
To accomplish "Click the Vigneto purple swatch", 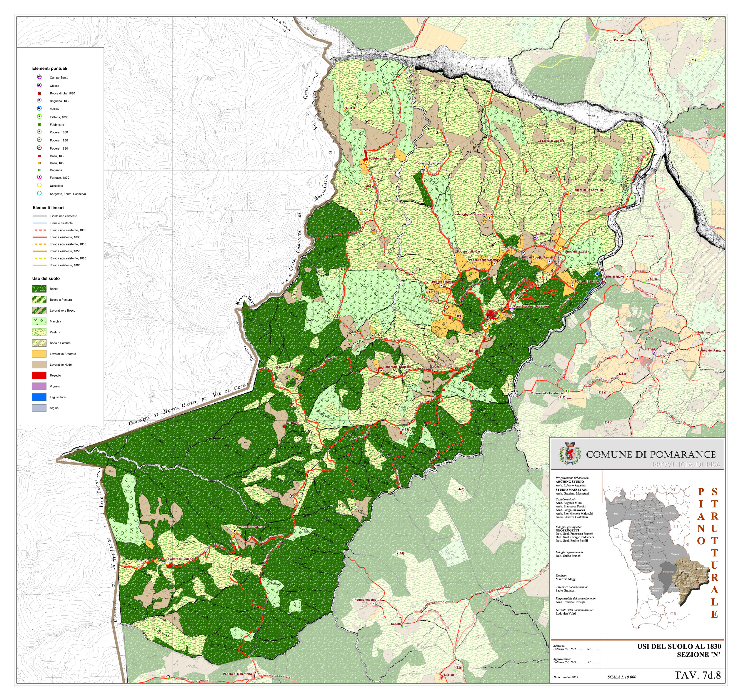I will 39,386.
